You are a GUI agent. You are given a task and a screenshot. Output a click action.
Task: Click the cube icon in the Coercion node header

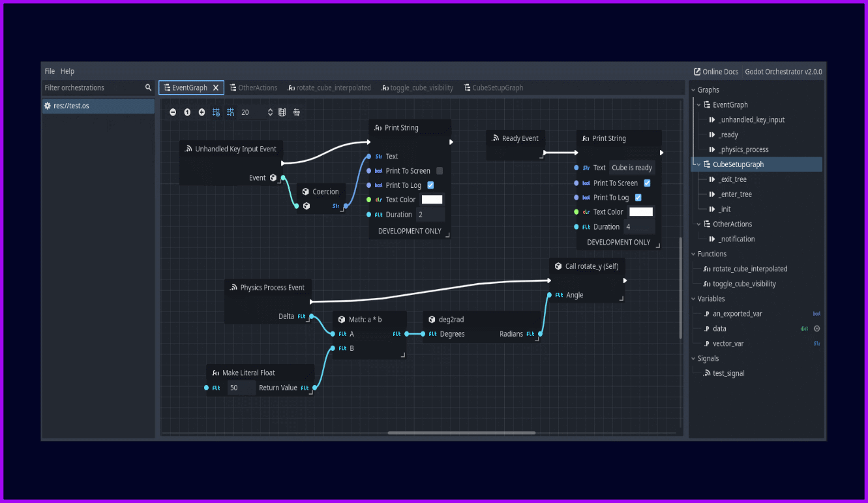coord(305,192)
